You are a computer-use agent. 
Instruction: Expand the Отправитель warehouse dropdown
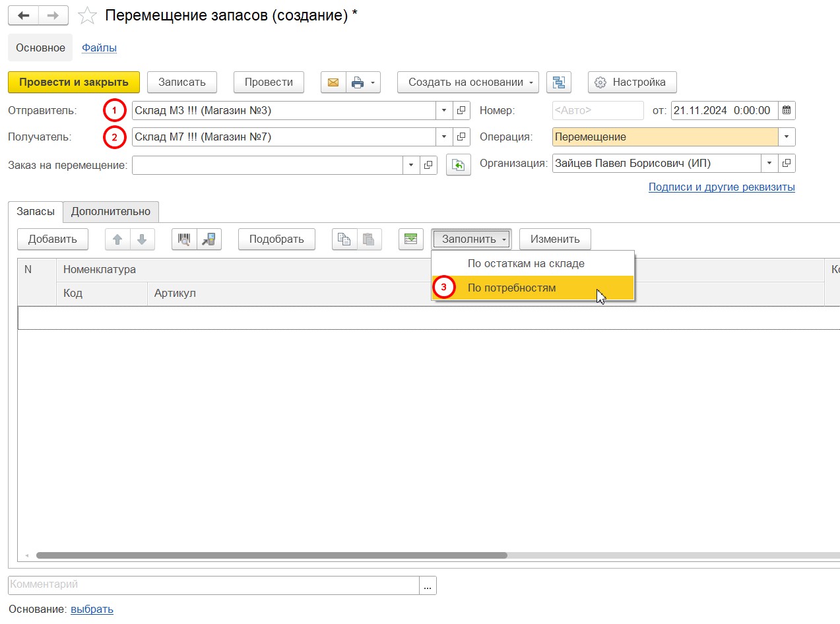click(x=444, y=111)
